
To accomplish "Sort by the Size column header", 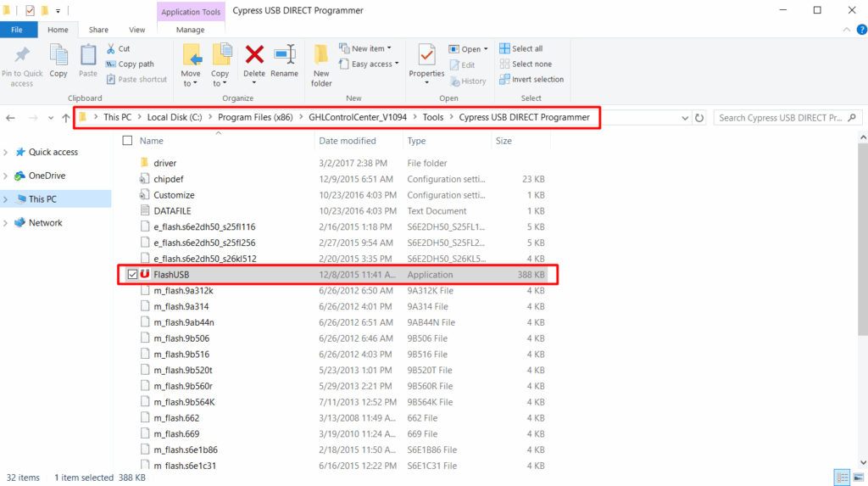I will 520,141.
